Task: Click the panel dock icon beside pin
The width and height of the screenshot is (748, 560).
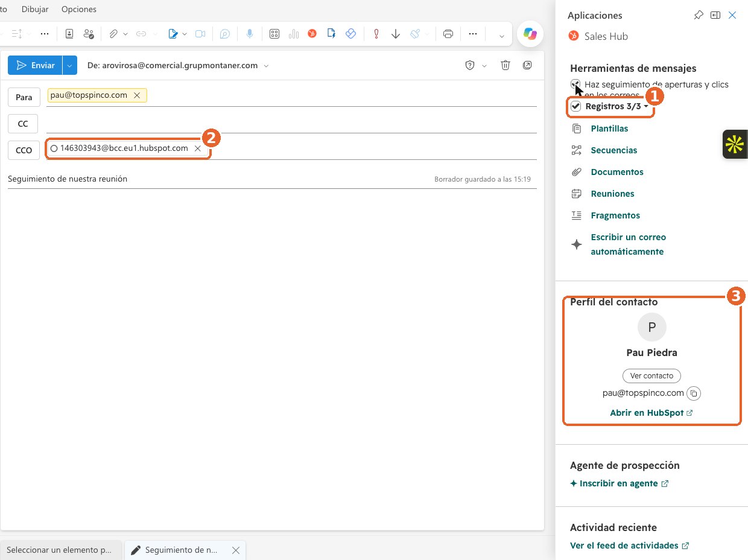Action: pos(715,15)
